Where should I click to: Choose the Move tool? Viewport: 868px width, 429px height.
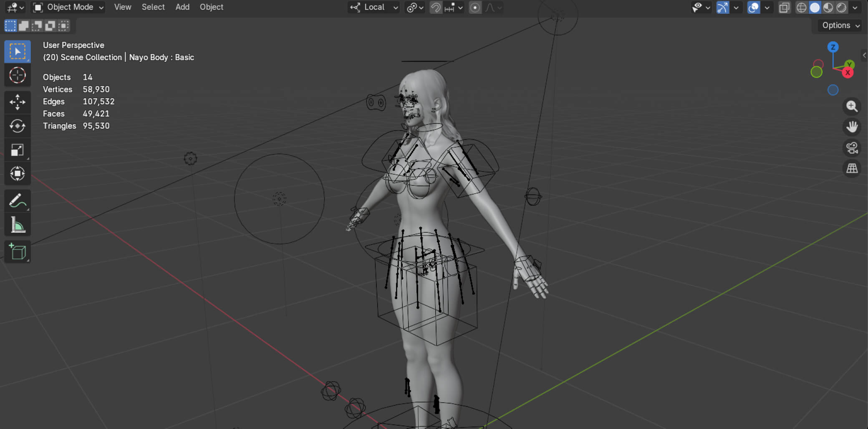point(18,102)
